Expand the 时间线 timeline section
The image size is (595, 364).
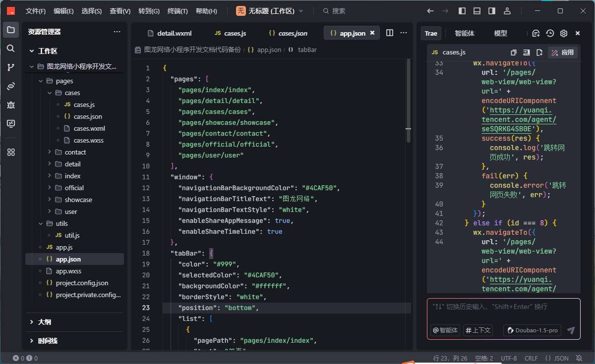click(x=32, y=341)
